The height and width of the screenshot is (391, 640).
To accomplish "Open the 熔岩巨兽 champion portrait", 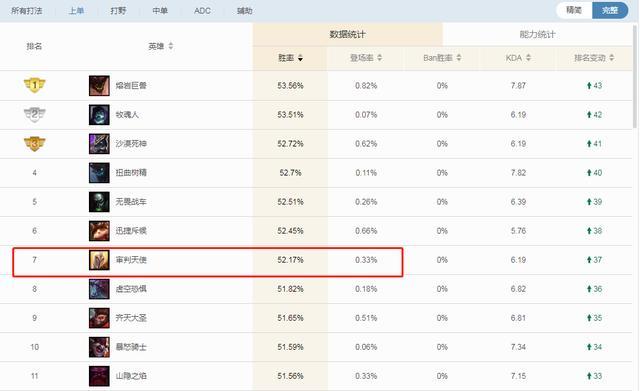I will (99, 86).
